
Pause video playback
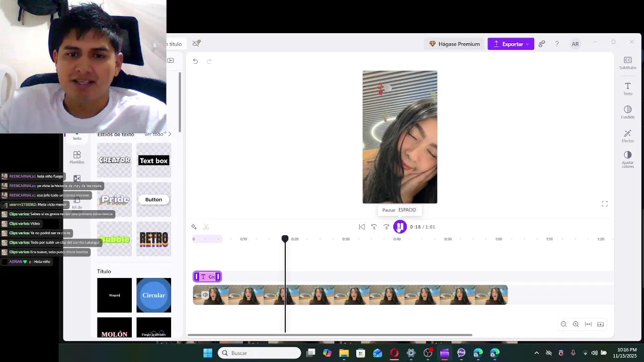(399, 227)
